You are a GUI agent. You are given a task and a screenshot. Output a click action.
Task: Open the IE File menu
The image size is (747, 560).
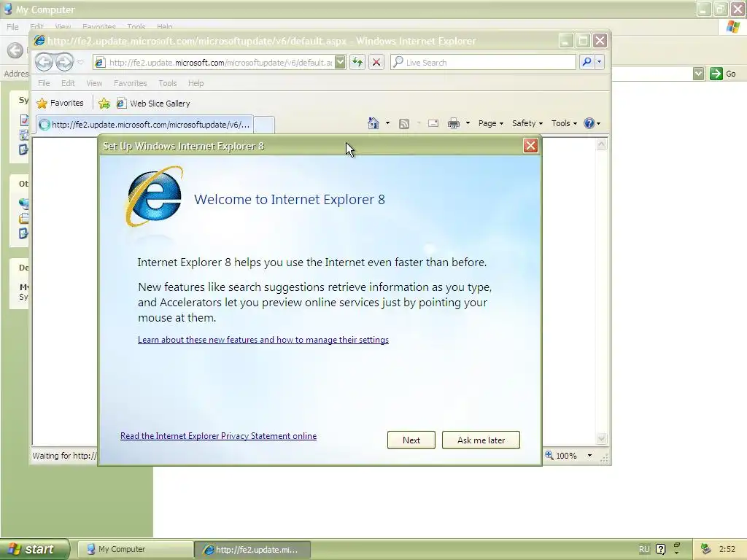click(x=44, y=83)
